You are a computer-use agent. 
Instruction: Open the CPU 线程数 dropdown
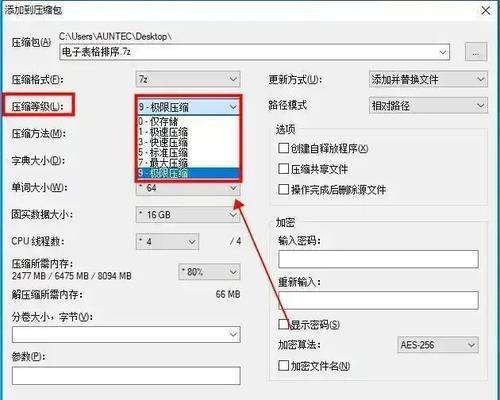[x=167, y=241]
